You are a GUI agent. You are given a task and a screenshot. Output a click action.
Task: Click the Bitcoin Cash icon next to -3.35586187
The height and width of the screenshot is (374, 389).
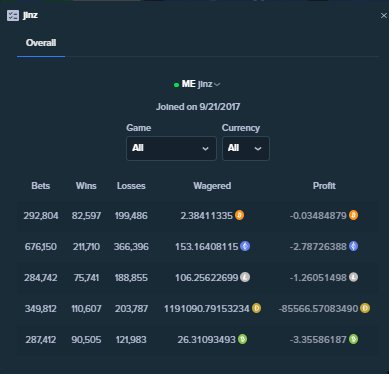pos(353,339)
